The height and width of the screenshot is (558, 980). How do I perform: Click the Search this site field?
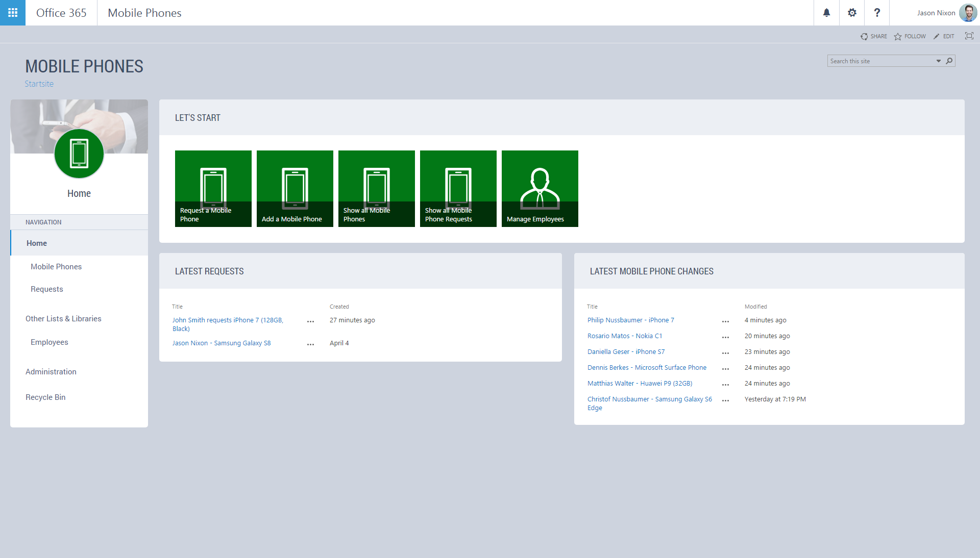click(x=880, y=61)
